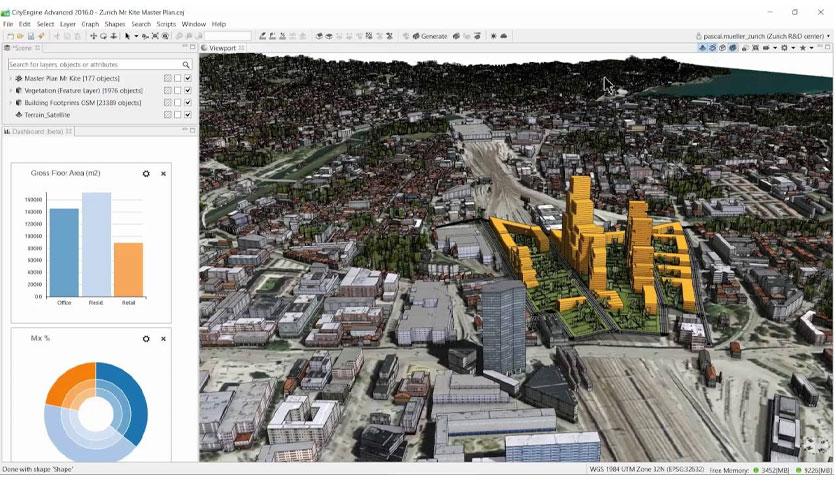
Task: Click the Frame selection toolbar icon
Action: 155,36
